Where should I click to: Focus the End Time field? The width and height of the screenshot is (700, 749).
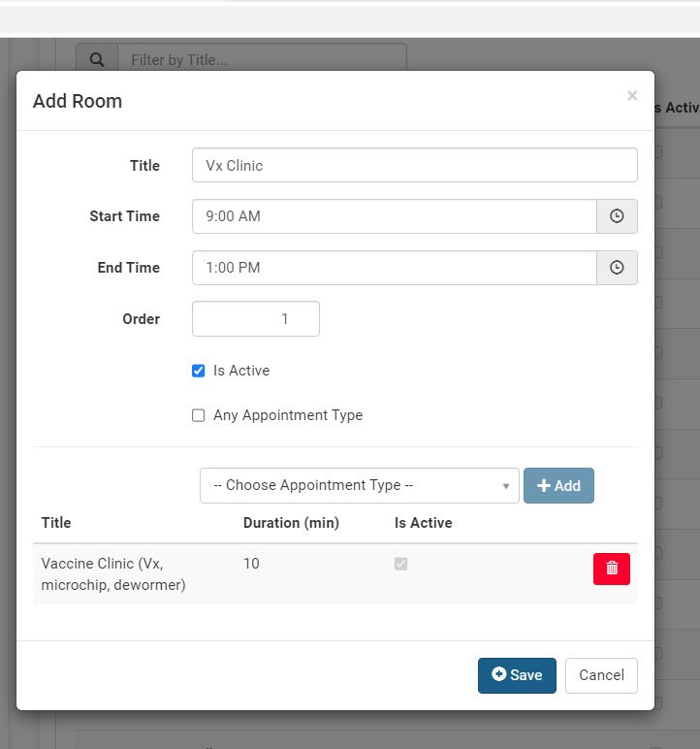tap(394, 268)
